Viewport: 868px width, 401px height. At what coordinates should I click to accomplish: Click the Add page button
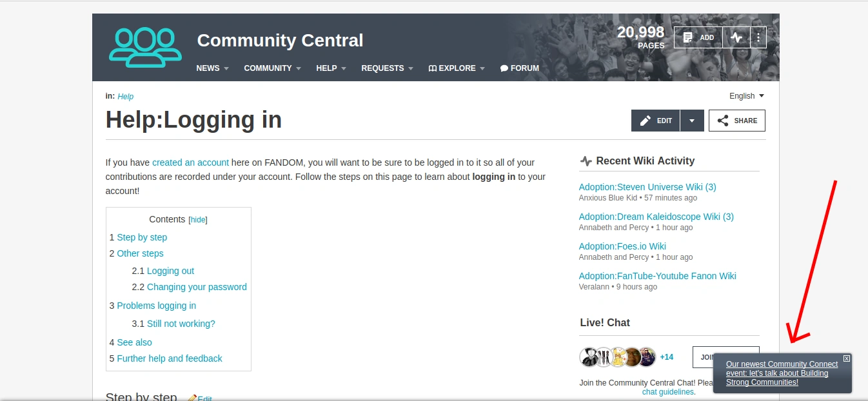click(698, 37)
